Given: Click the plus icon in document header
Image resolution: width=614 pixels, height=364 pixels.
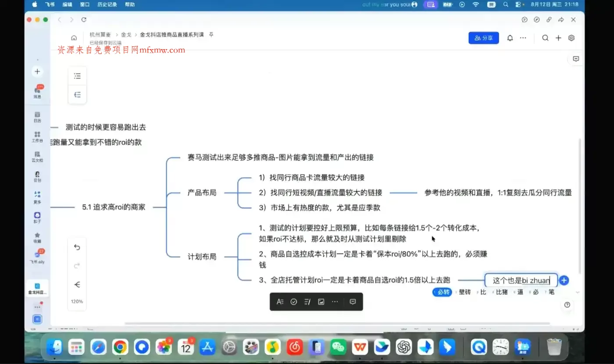Looking at the screenshot, I should (558, 38).
